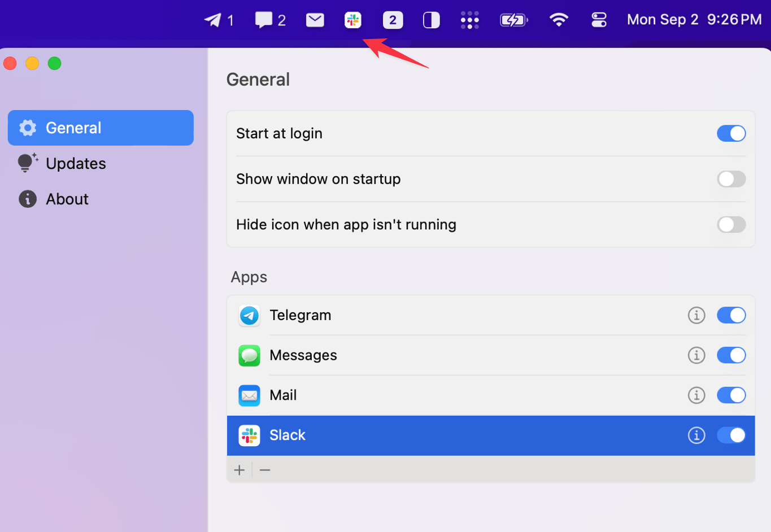
Task: Open Messages badge icon in menu bar
Action: [x=270, y=20]
